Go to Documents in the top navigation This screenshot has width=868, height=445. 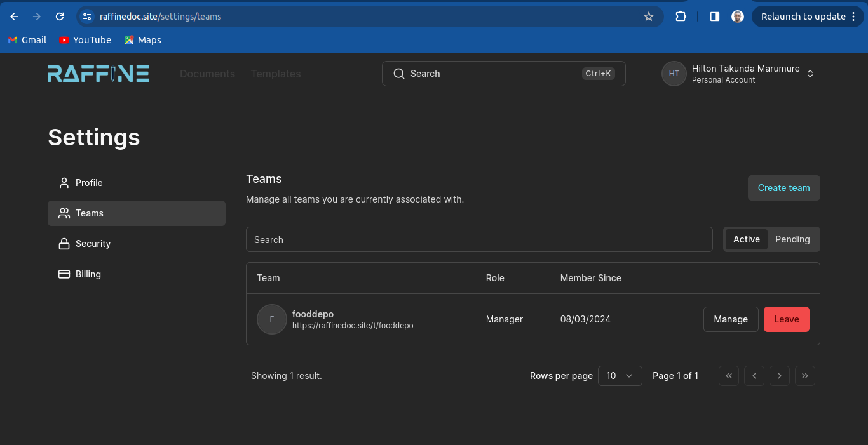[207, 74]
